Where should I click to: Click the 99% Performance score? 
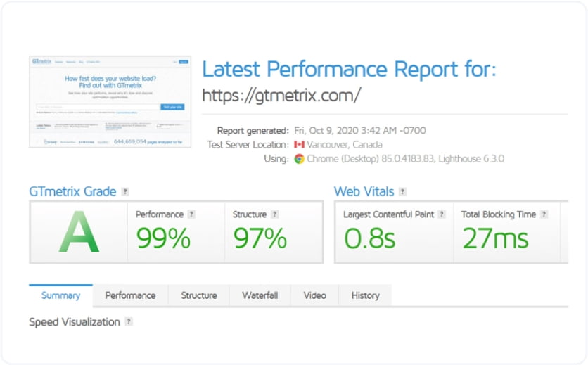point(163,238)
